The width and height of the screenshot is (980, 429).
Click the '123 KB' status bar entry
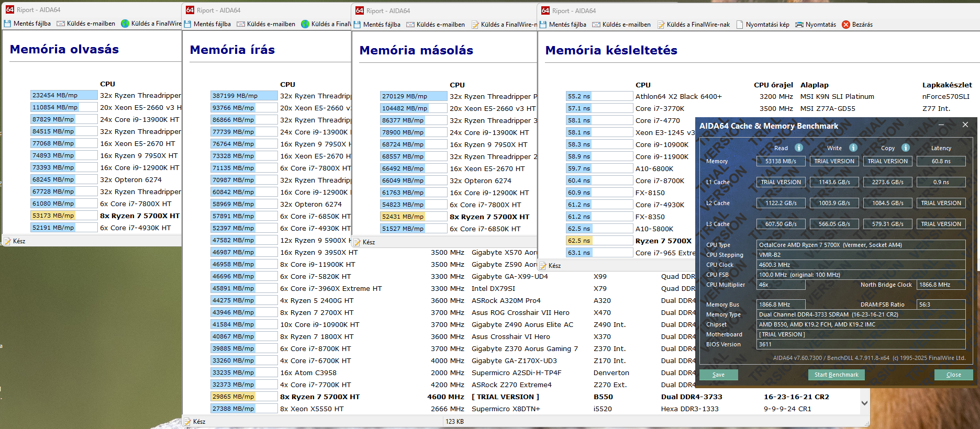pyautogui.click(x=455, y=421)
